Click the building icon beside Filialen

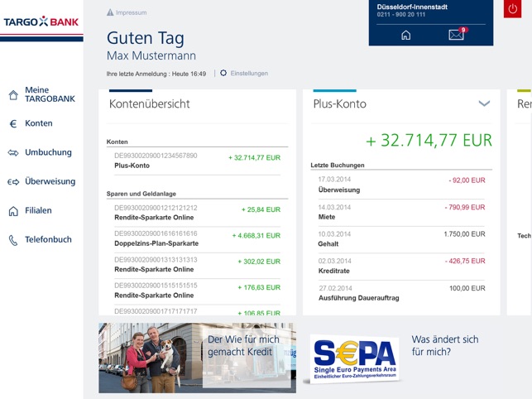[x=13, y=211]
